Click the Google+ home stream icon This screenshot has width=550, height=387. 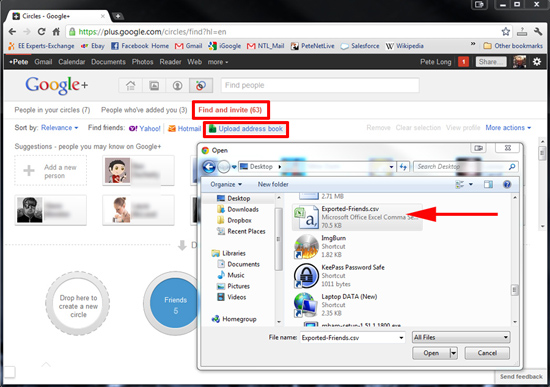[130, 85]
